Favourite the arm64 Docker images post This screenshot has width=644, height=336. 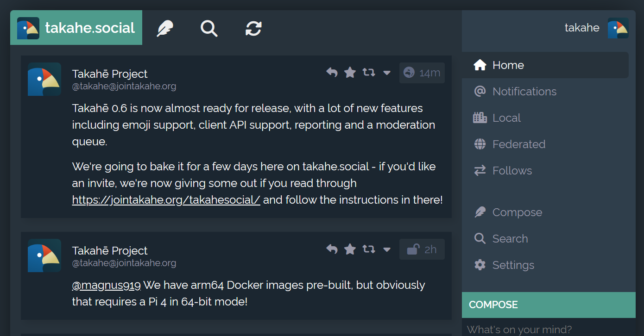tap(350, 249)
